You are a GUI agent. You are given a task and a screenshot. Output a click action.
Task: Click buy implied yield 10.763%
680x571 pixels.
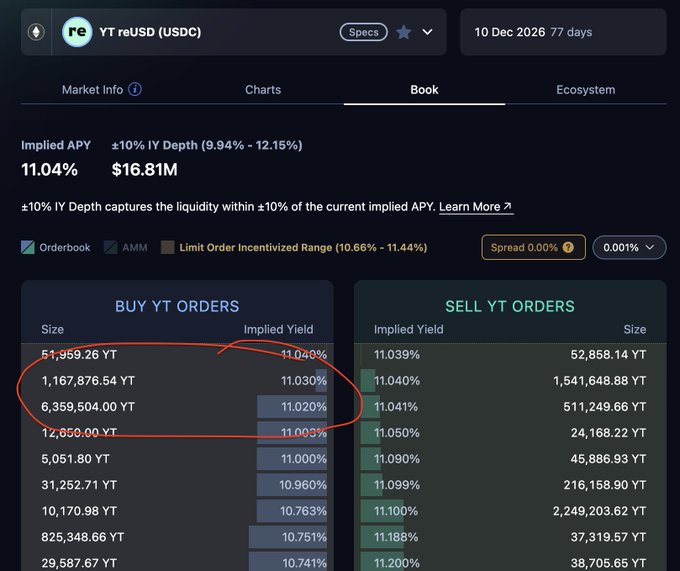click(303, 511)
